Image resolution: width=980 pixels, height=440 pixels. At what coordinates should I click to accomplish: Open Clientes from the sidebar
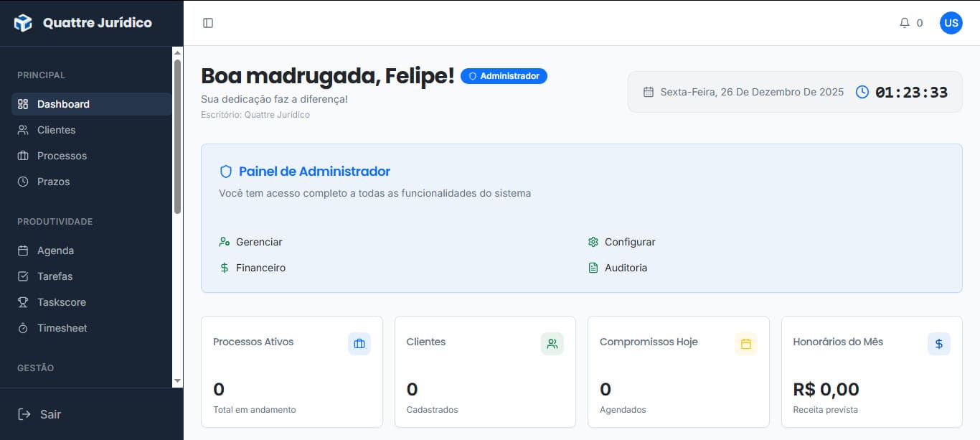56,129
